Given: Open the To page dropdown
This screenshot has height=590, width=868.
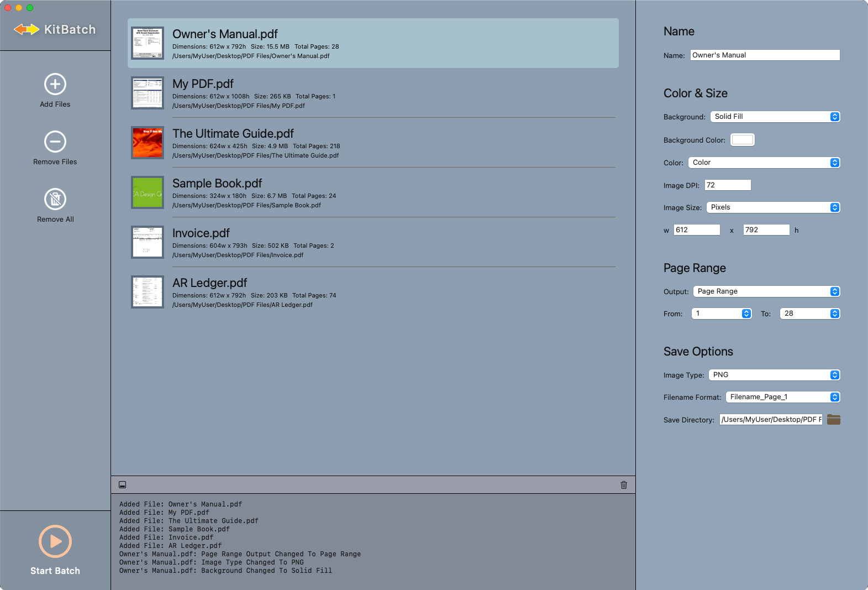Looking at the screenshot, I should coord(810,314).
